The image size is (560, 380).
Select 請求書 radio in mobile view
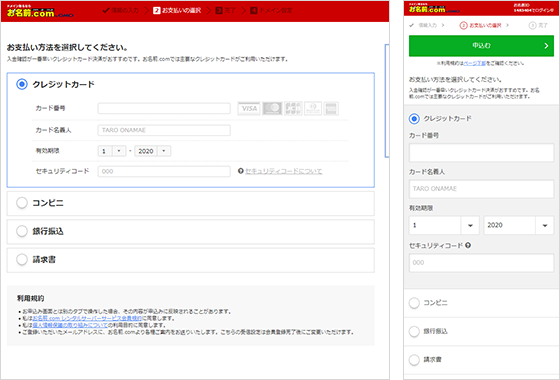(x=414, y=360)
